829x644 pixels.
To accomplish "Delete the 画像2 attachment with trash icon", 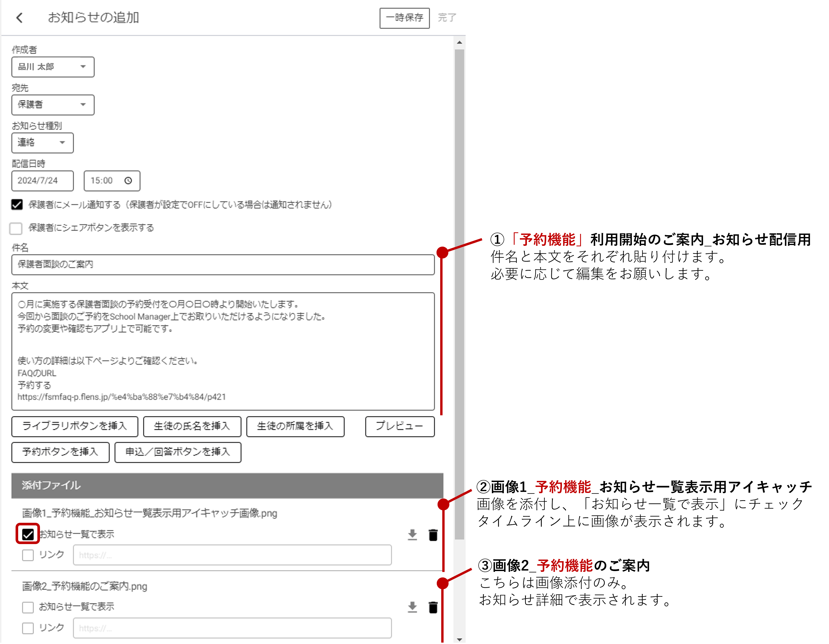I will [x=433, y=607].
